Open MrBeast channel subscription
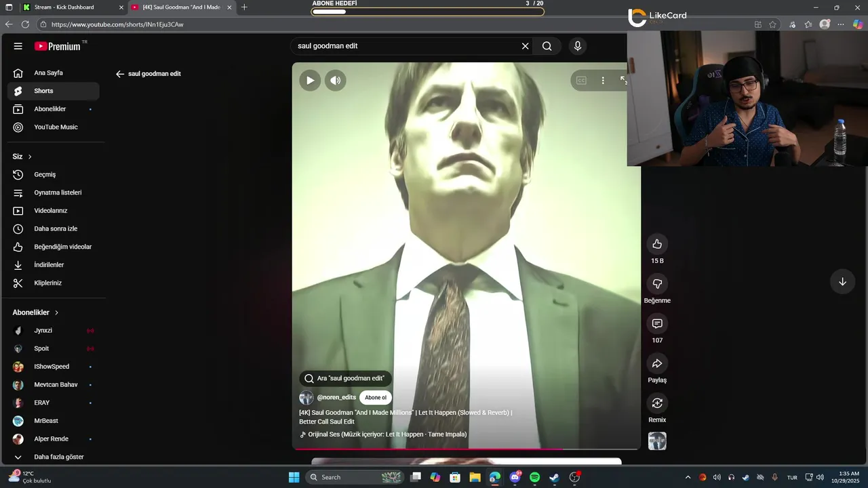Screen dimensions: 868x488 point(53,421)
